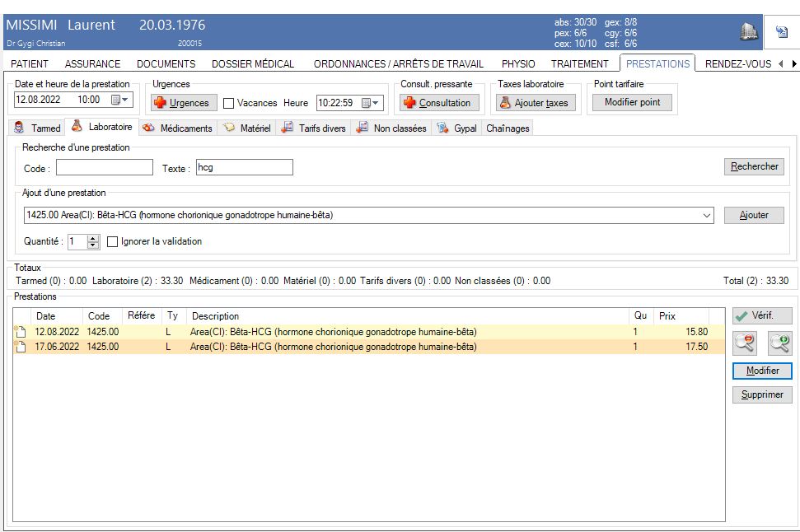Check Ignorer la validation option
The height and width of the screenshot is (532, 800).
tap(114, 242)
